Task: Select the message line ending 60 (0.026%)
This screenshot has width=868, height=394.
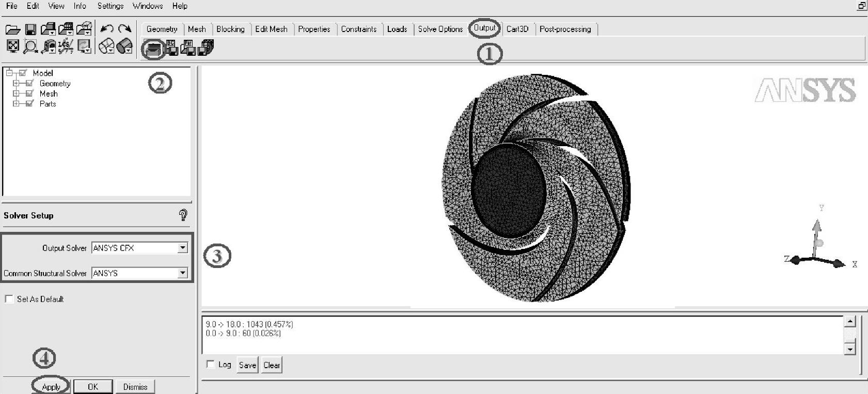Action: [x=243, y=333]
